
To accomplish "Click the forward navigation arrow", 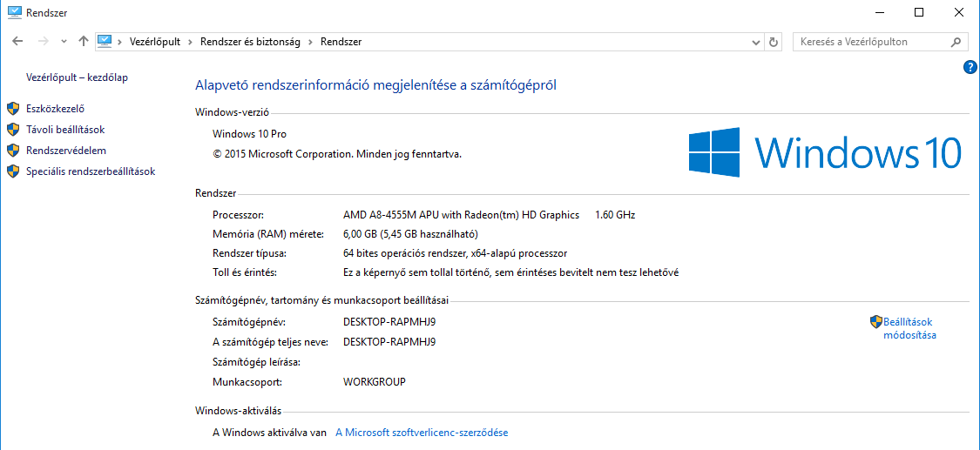I will click(x=43, y=42).
